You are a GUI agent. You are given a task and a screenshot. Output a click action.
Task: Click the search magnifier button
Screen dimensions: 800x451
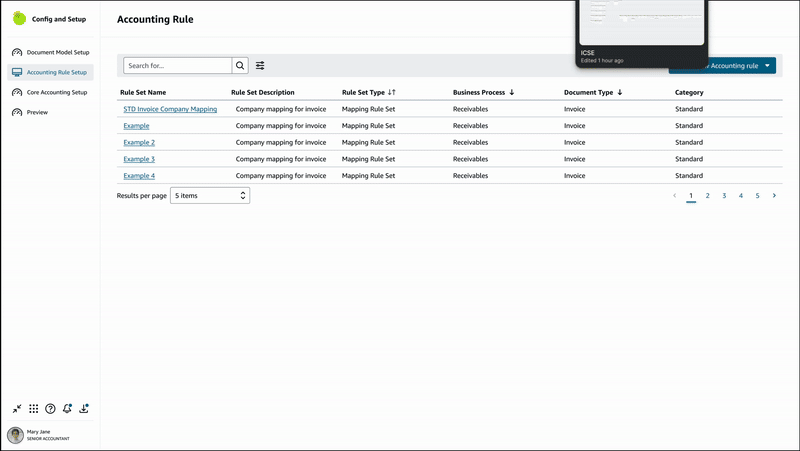240,65
